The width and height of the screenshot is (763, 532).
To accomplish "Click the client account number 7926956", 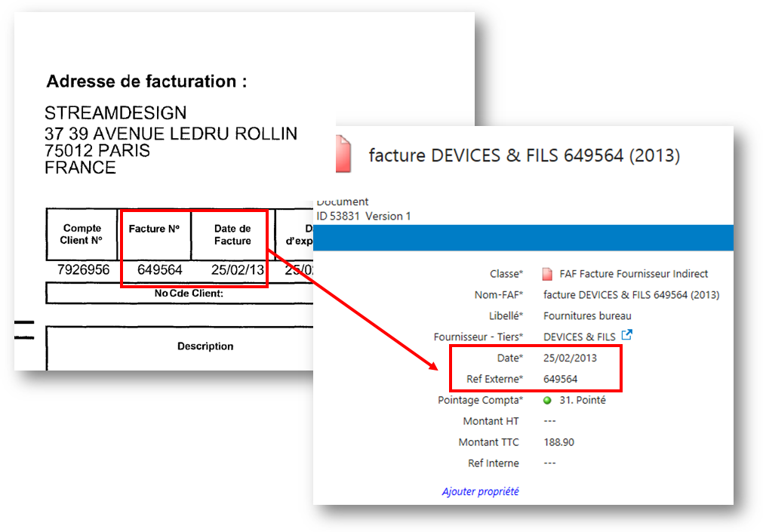I will [83, 269].
